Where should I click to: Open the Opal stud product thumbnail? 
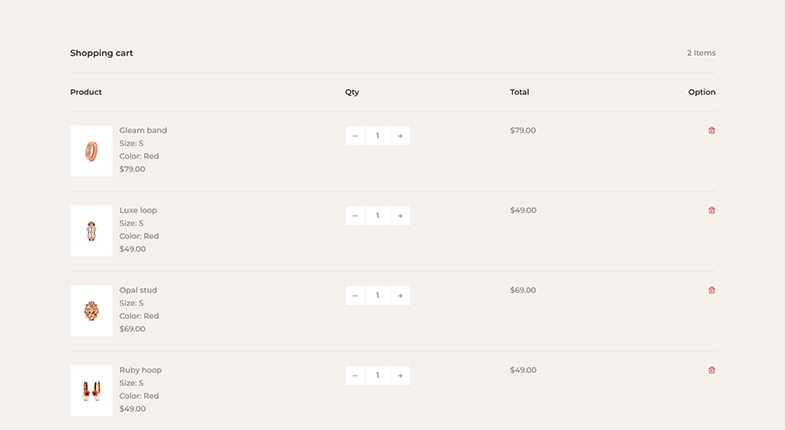tap(91, 311)
